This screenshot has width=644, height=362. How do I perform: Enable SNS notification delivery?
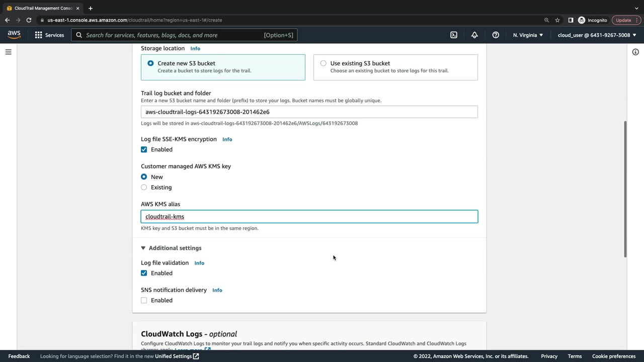[x=144, y=300]
